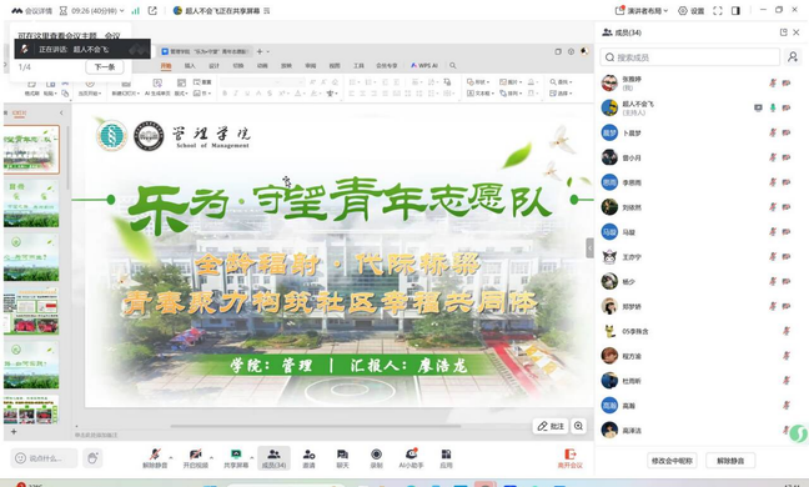The height and width of the screenshot is (487, 810).
Task: Open the AI assistant icon
Action: [x=411, y=453]
